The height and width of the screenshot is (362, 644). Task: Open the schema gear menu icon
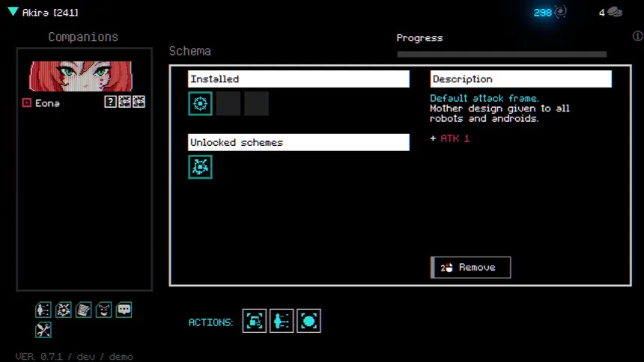(x=63, y=310)
